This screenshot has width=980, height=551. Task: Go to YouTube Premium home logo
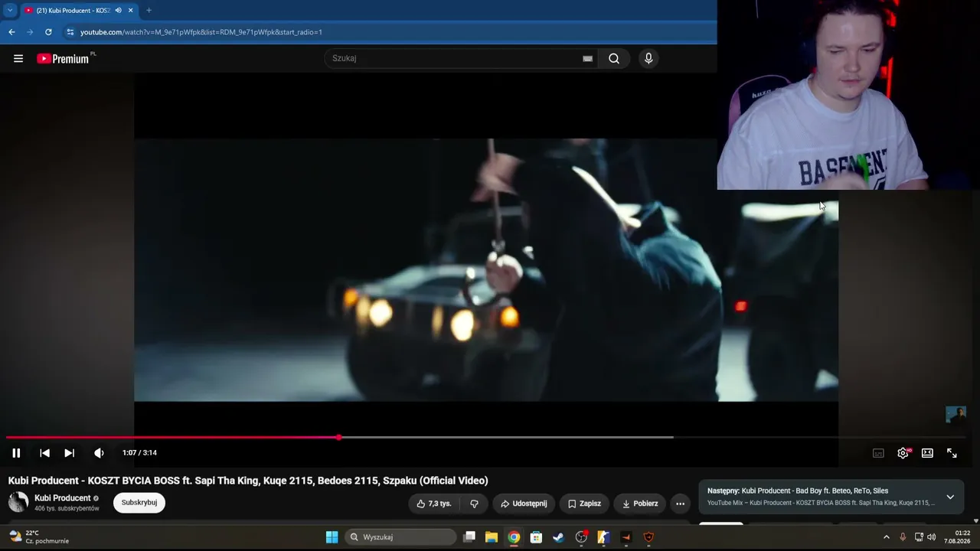point(64,58)
